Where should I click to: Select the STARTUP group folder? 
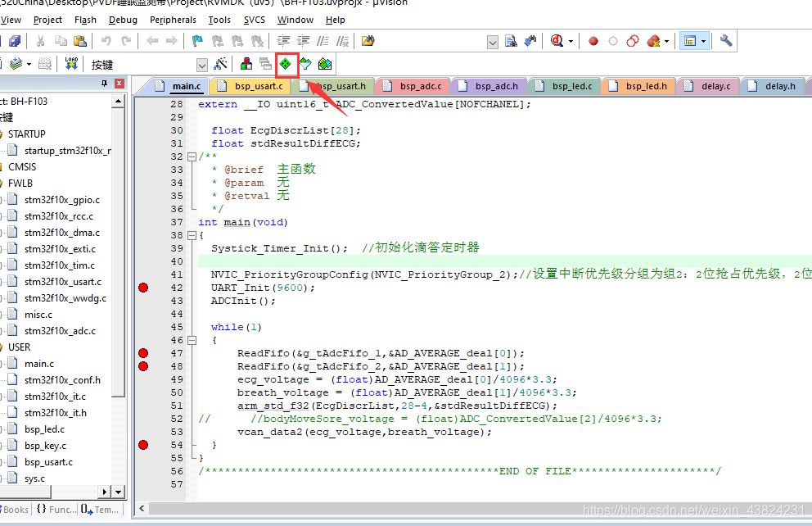click(x=26, y=134)
